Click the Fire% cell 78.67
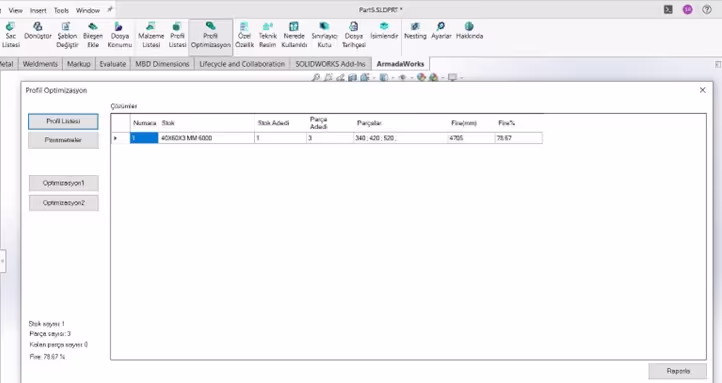 (x=518, y=138)
